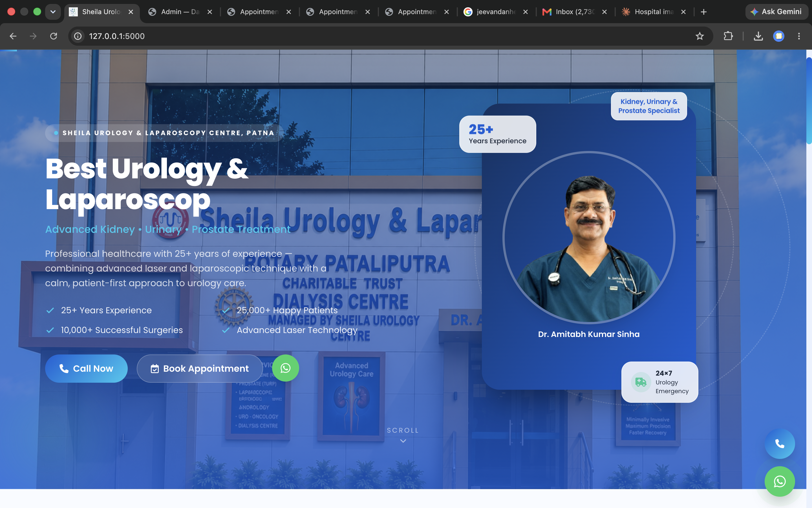Click the green WhatsApp icon beside Book Appointment
Screen dimensions: 812x508
coord(286,368)
